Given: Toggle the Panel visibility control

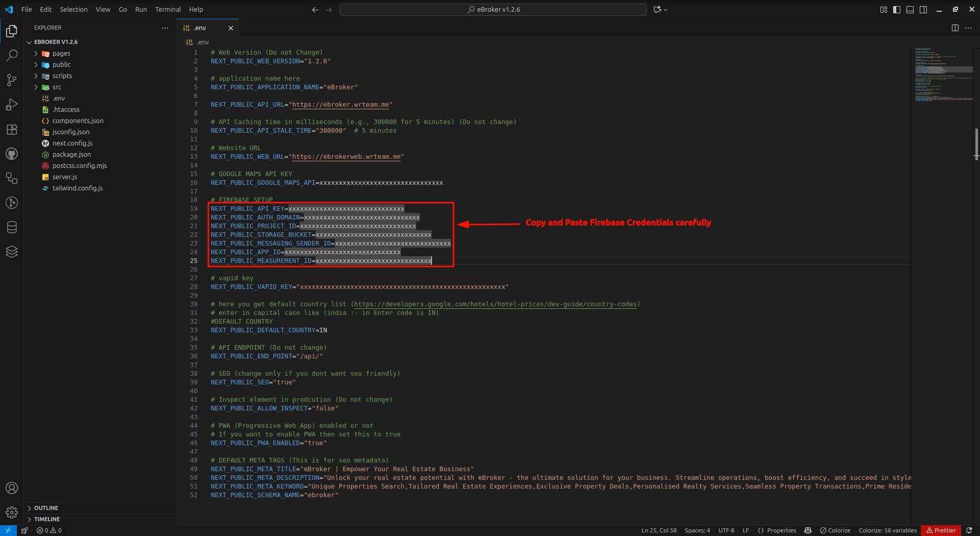Looking at the screenshot, I should 910,9.
